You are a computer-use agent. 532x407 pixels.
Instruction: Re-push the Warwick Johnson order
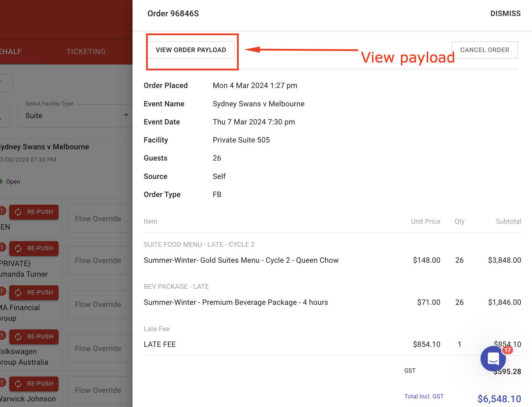[x=34, y=384]
